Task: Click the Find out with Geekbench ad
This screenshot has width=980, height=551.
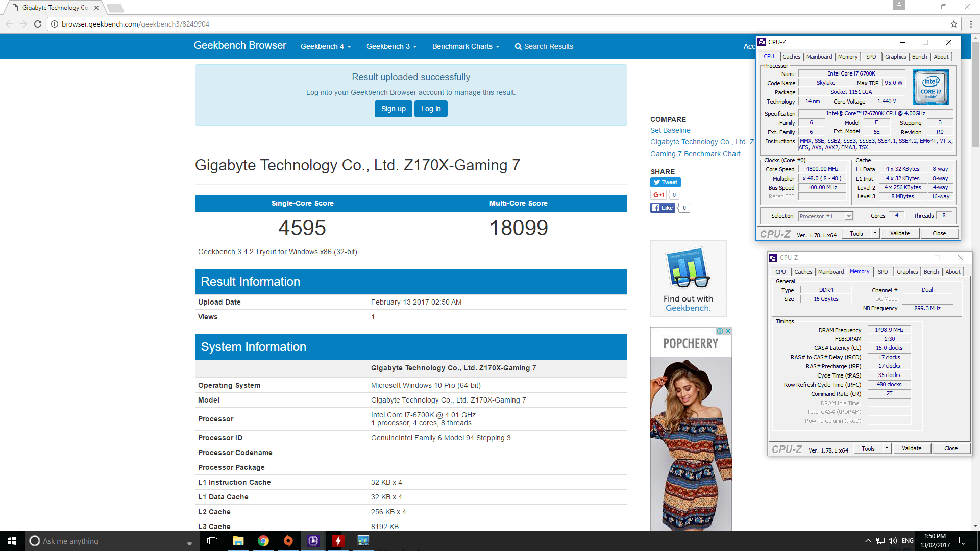Action: (x=688, y=279)
